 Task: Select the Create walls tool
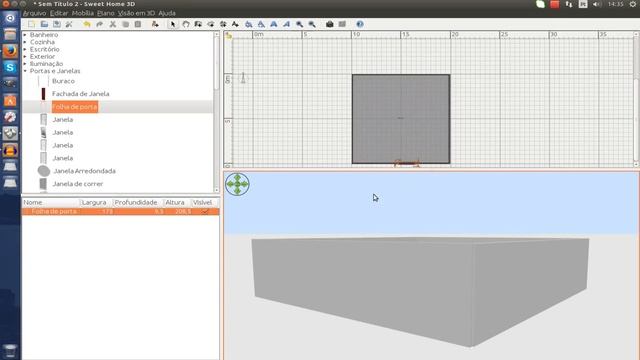[x=198, y=24]
